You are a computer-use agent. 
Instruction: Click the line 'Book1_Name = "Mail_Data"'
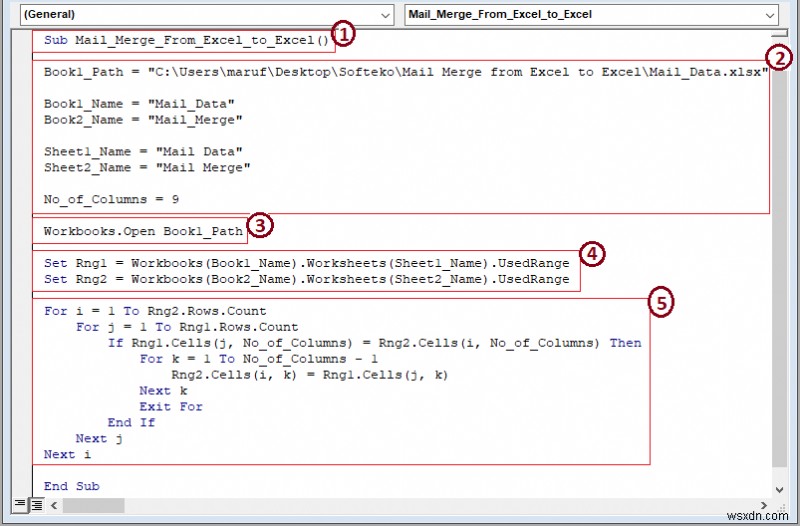click(x=139, y=104)
